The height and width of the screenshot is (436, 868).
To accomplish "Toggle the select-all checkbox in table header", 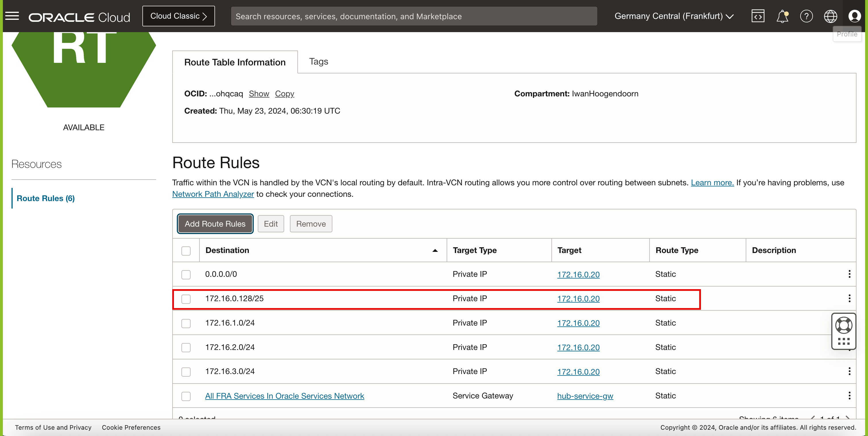I will click(186, 251).
